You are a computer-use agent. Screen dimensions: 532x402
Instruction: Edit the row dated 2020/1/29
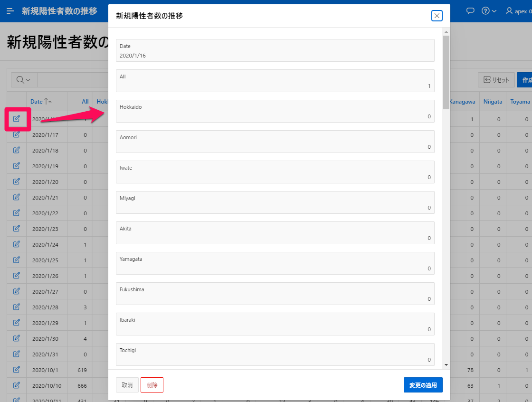tap(16, 323)
